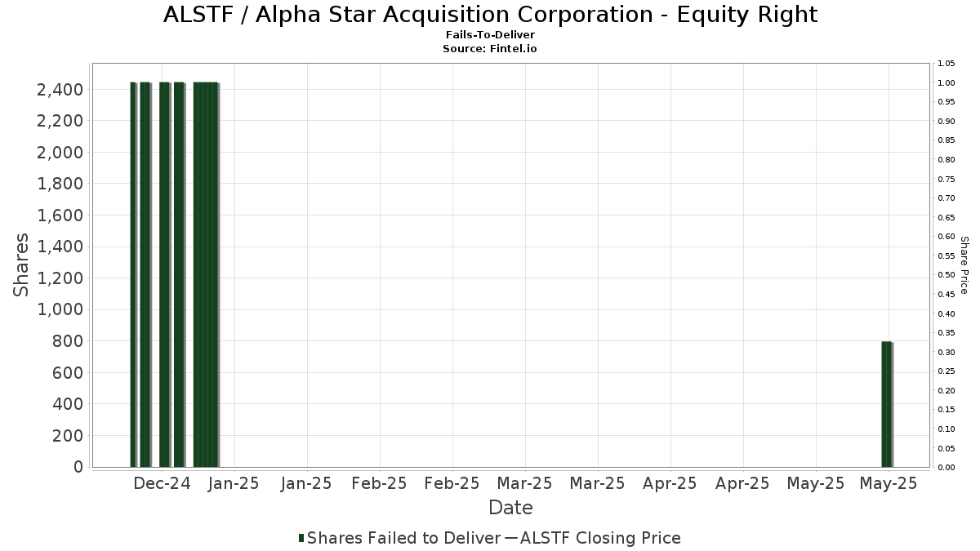
Task: Click the green Shares Failed to Deliver legend swatch
Action: click(302, 538)
